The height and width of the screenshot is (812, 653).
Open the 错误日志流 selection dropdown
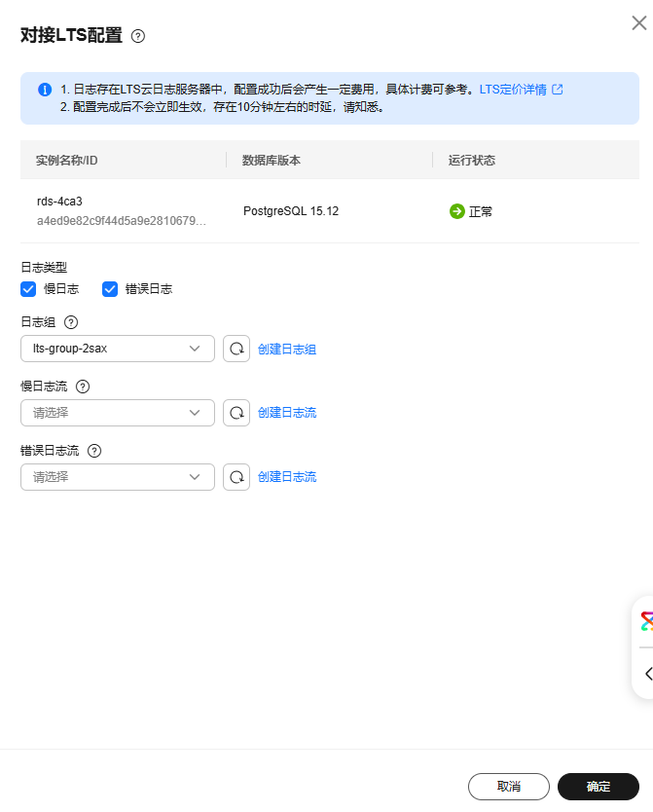(118, 477)
